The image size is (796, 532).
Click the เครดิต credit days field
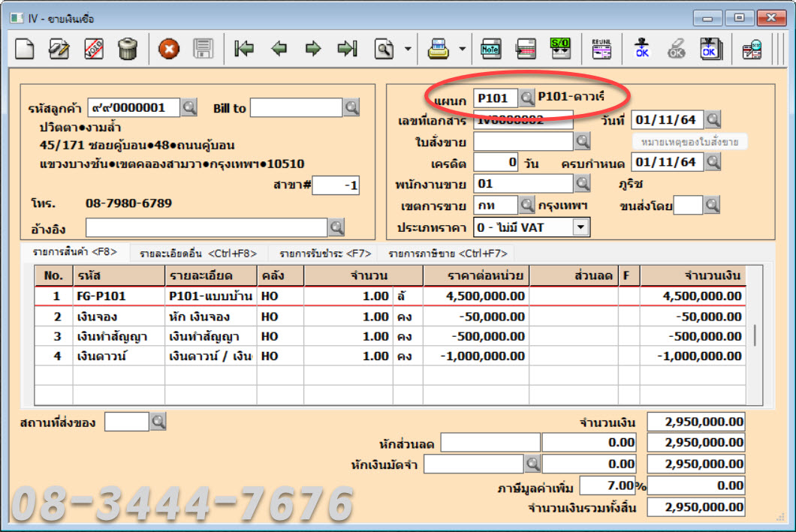pos(496,162)
